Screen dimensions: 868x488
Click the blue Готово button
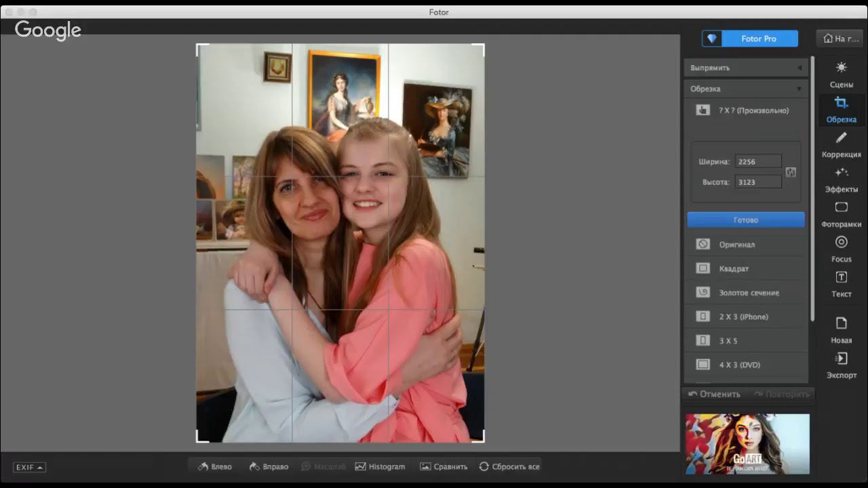(746, 220)
